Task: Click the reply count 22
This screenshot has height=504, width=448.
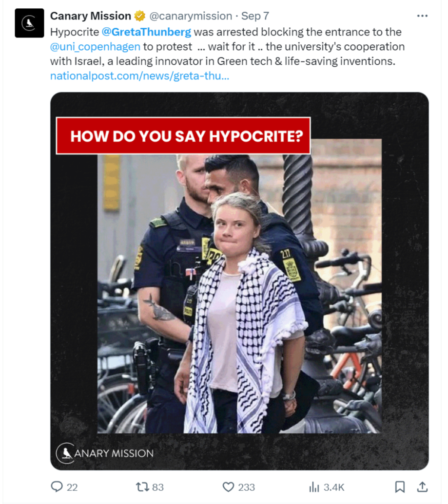Action: click(x=72, y=487)
